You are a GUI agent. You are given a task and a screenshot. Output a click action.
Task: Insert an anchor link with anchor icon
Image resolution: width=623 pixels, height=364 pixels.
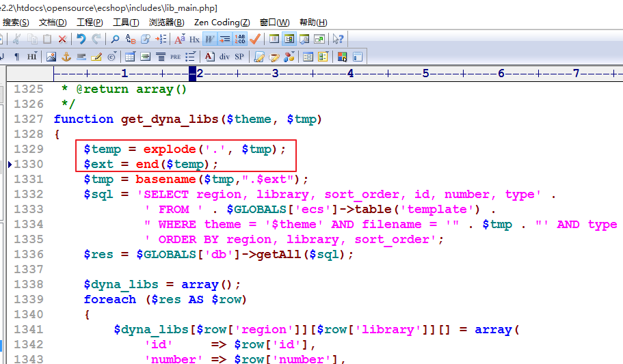click(x=66, y=57)
